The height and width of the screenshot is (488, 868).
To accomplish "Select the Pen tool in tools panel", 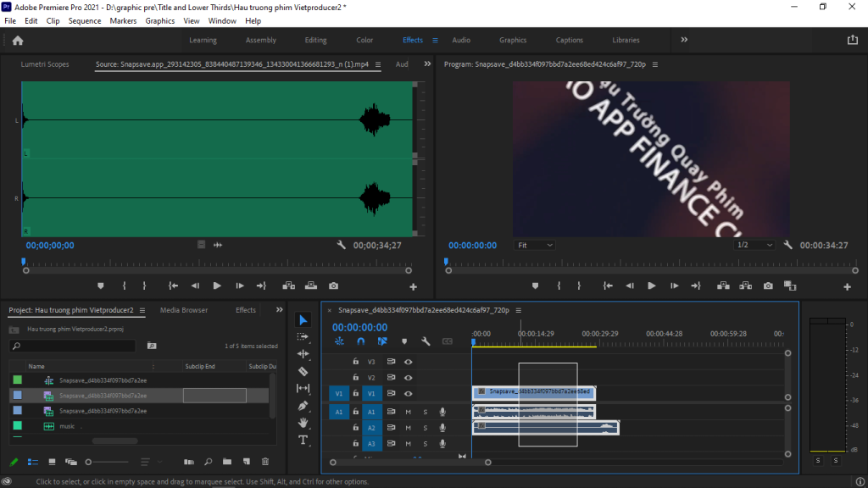I will tap(303, 406).
